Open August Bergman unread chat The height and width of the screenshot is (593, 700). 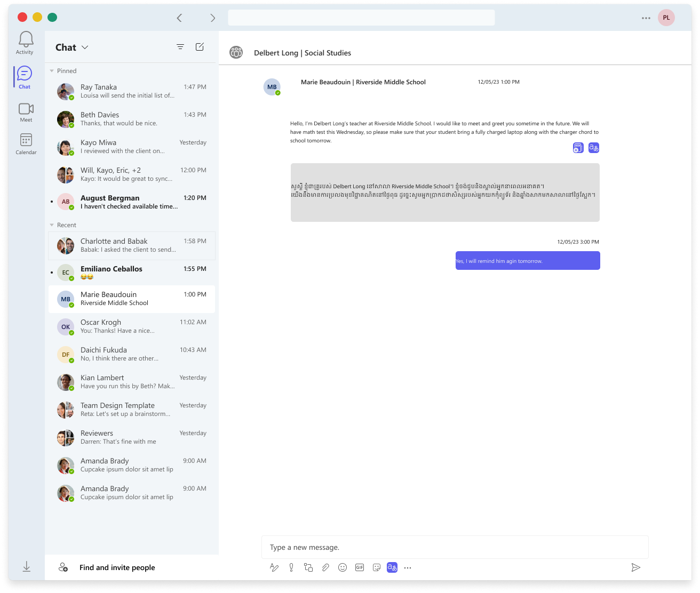(132, 202)
